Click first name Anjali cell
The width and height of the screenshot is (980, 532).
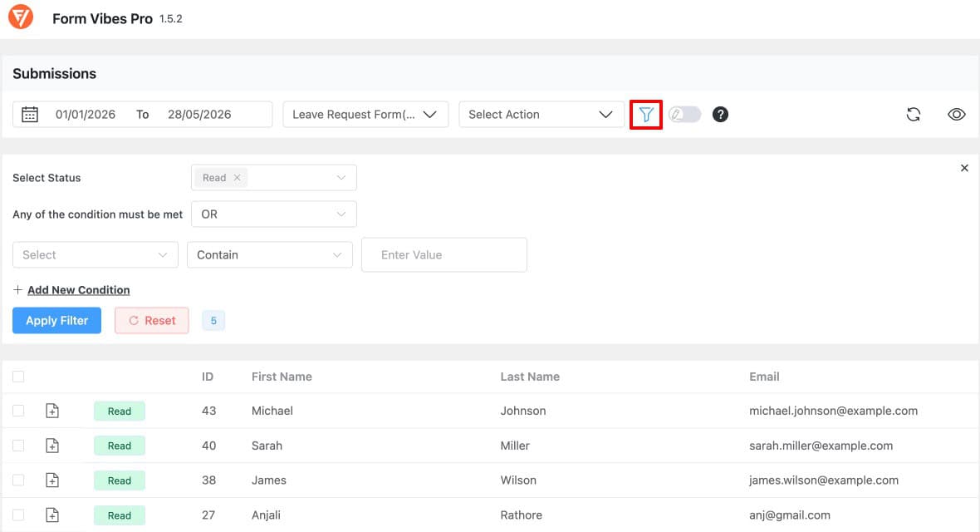click(266, 515)
